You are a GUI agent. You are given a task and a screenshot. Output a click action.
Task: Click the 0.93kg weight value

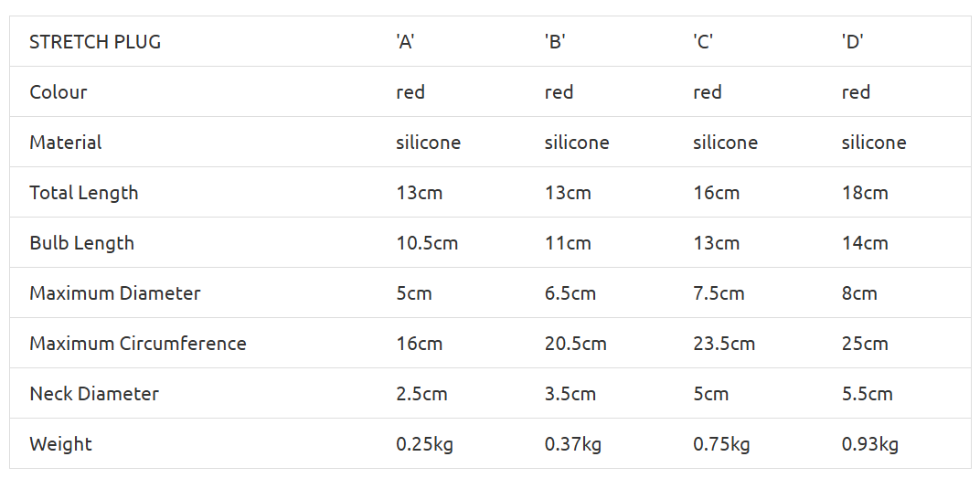(870, 444)
